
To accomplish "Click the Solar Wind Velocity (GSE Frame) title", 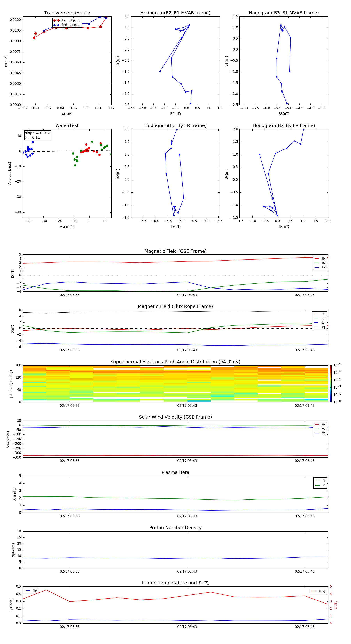I will pyautogui.click(x=175, y=417).
